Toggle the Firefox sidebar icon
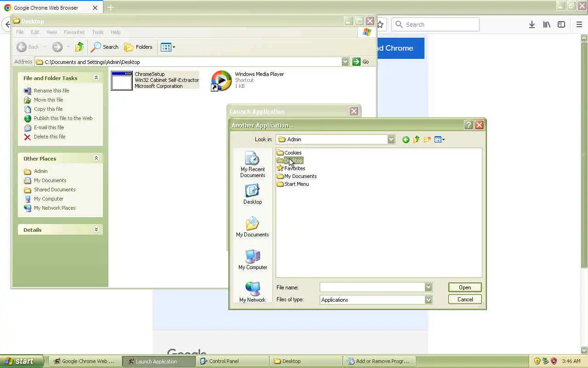 point(561,24)
